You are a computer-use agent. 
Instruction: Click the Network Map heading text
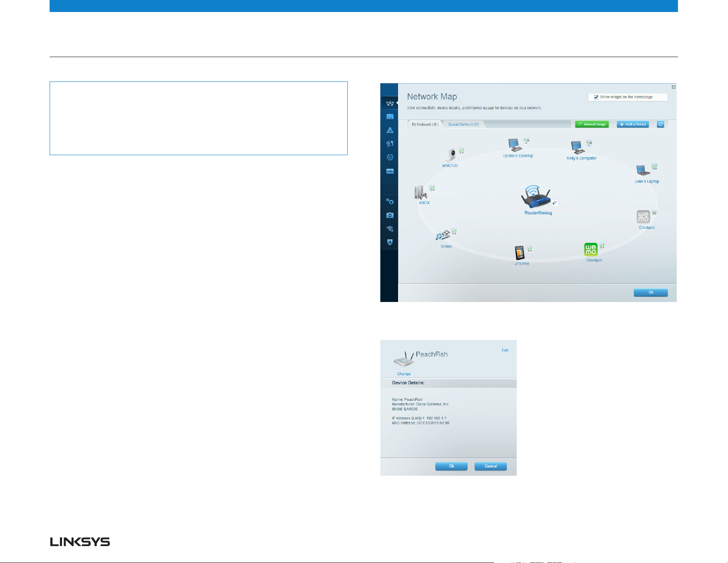click(432, 97)
